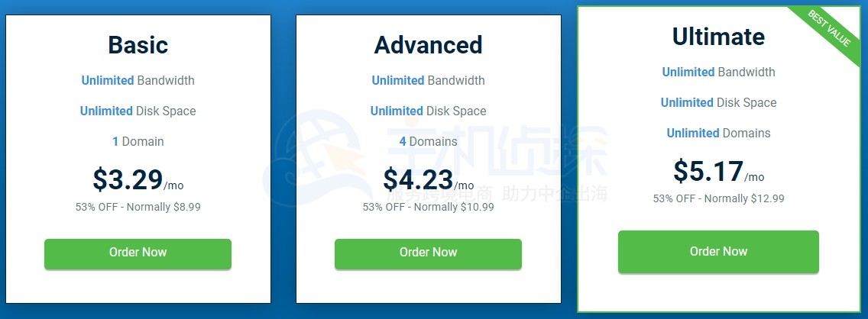The image size is (868, 319).
Task: Click Unlimited Bandwidth in the Basic plan
Action: pyautogui.click(x=138, y=80)
